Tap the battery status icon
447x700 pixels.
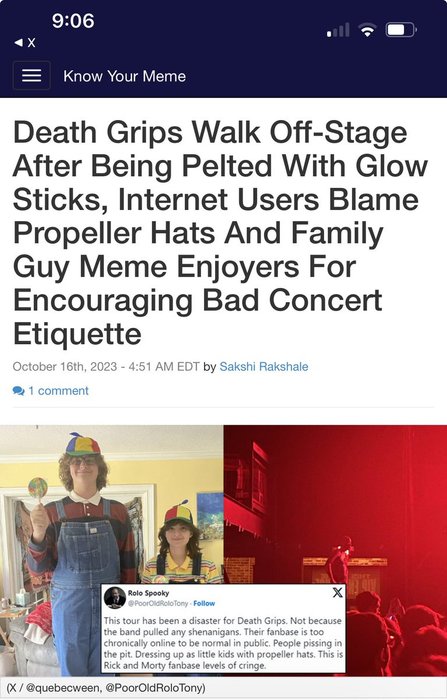[x=401, y=30]
